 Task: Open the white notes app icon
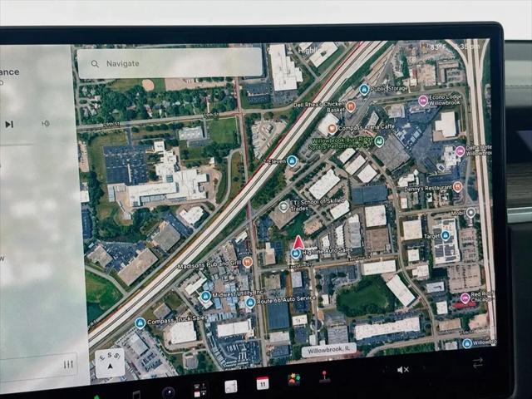click(231, 387)
